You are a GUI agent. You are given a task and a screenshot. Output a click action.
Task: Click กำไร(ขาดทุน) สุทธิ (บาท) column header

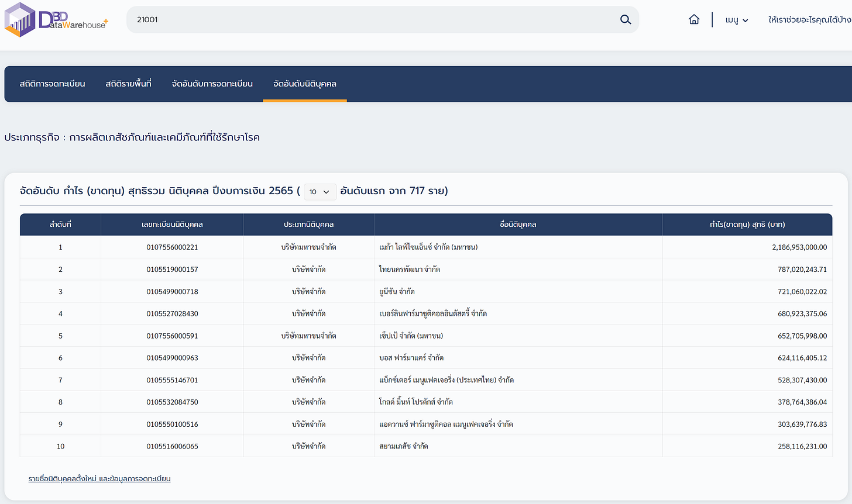click(747, 225)
